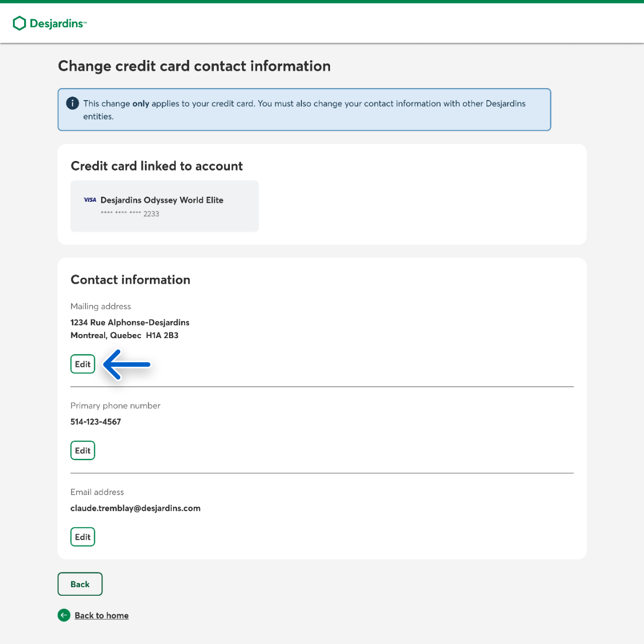Click the Desjardins hexagon logo icon
Viewport: 644px width, 644px height.
click(19, 23)
